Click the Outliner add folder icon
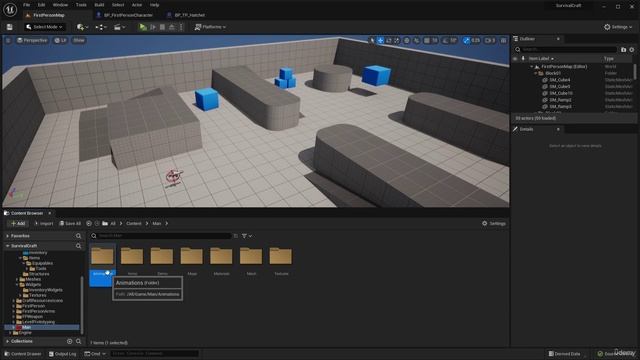The height and width of the screenshot is (360, 640). [623, 49]
